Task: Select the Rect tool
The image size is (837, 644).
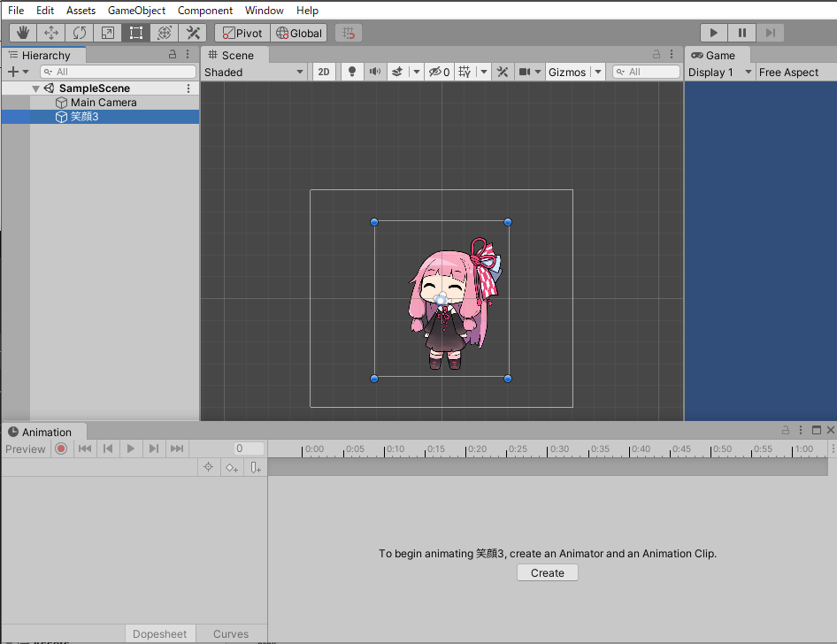Action: (x=136, y=33)
